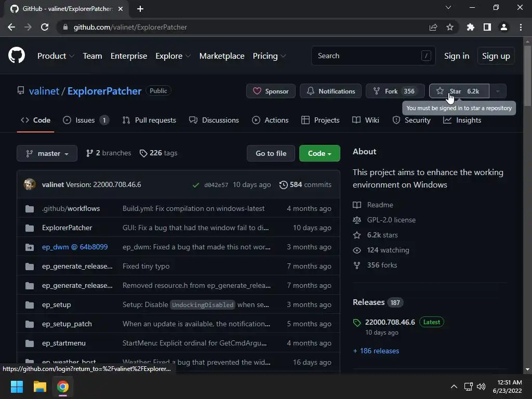Image resolution: width=532 pixels, height=399 pixels.
Task: Open the Extensions puzzle icon
Action: [471, 27]
